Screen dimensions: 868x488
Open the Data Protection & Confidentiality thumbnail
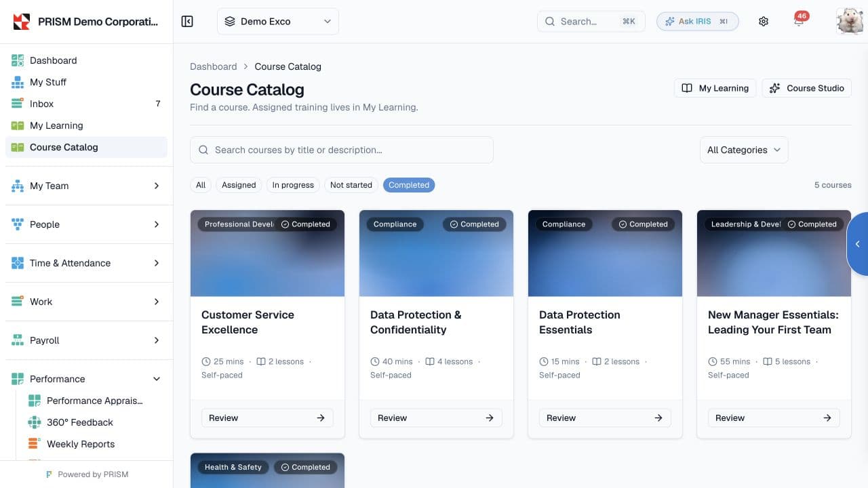[436, 253]
